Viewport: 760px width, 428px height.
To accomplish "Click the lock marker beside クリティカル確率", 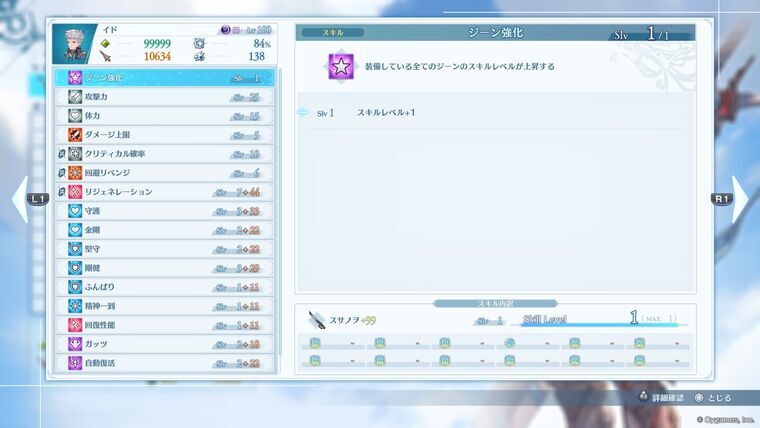I will 62,154.
